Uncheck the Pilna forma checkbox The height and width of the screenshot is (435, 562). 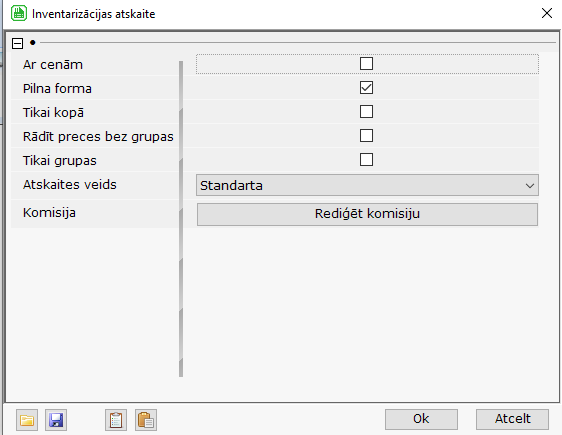pos(366,88)
